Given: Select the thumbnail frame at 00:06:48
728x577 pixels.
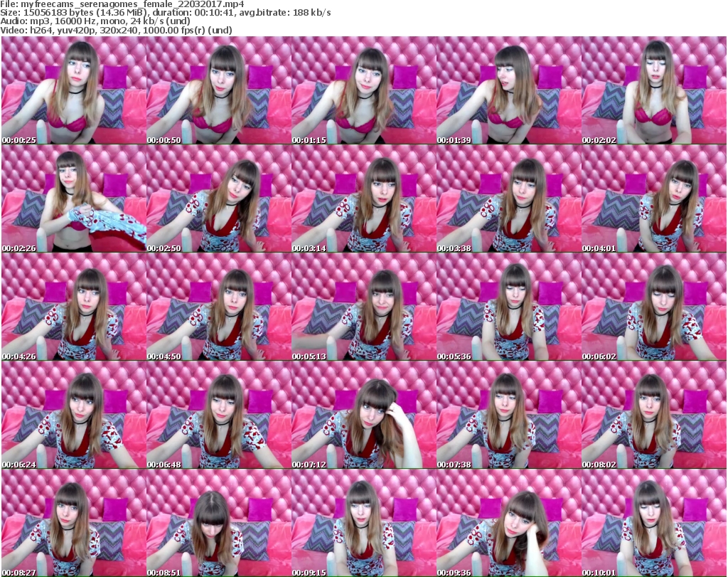Looking at the screenshot, I should point(219,415).
